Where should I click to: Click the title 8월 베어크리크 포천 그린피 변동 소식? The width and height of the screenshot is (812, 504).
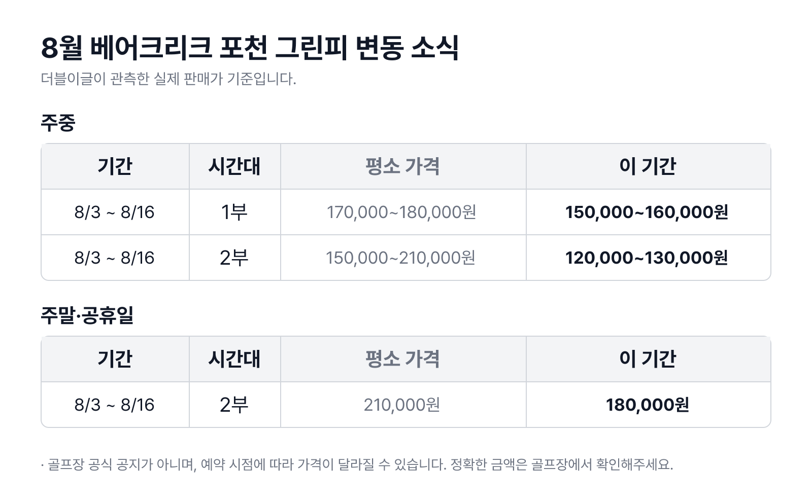(250, 48)
